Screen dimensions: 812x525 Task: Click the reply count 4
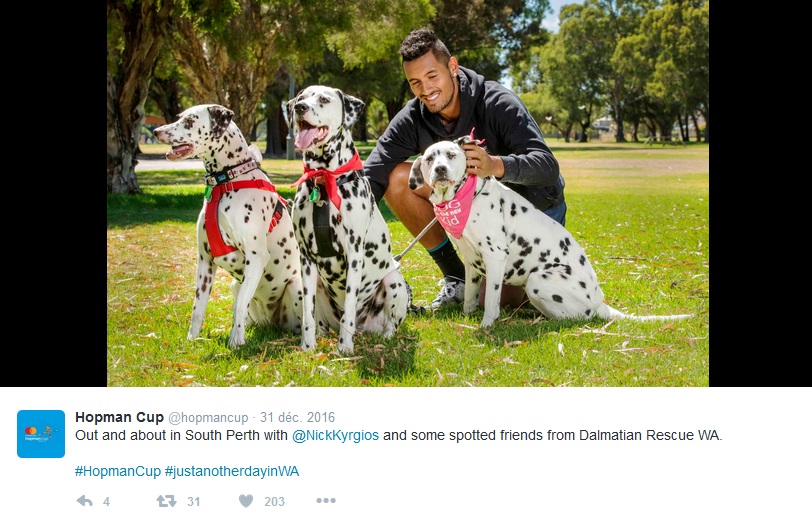pyautogui.click(x=106, y=501)
